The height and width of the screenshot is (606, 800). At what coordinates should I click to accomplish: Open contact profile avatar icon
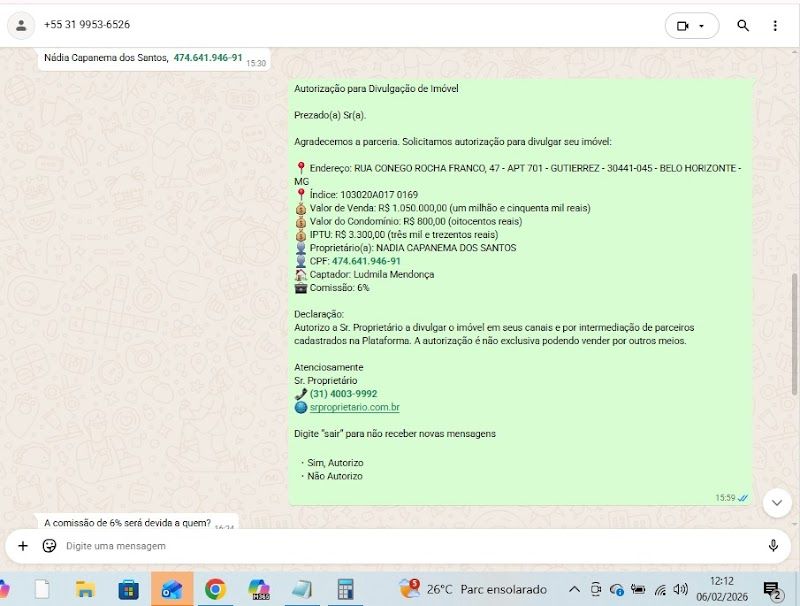pos(21,25)
